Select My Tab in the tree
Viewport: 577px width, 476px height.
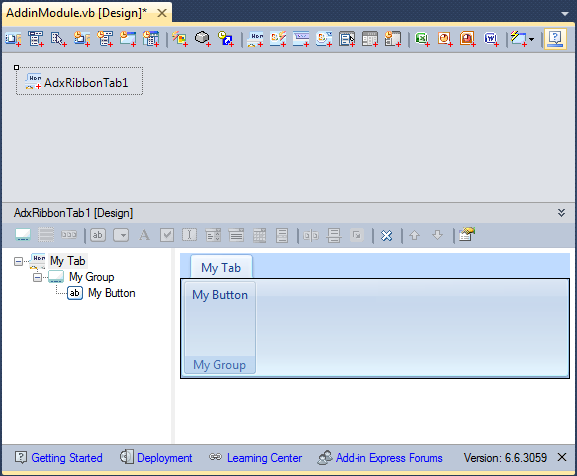68,261
